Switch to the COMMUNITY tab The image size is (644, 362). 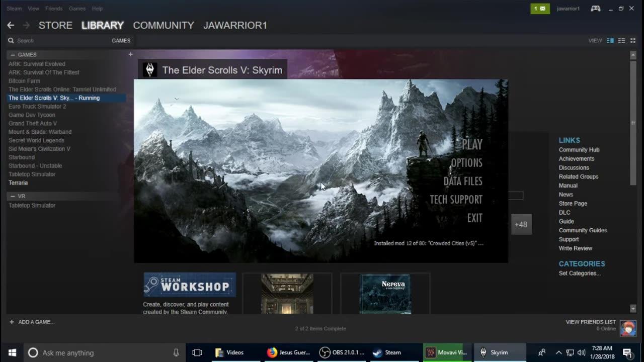point(163,25)
